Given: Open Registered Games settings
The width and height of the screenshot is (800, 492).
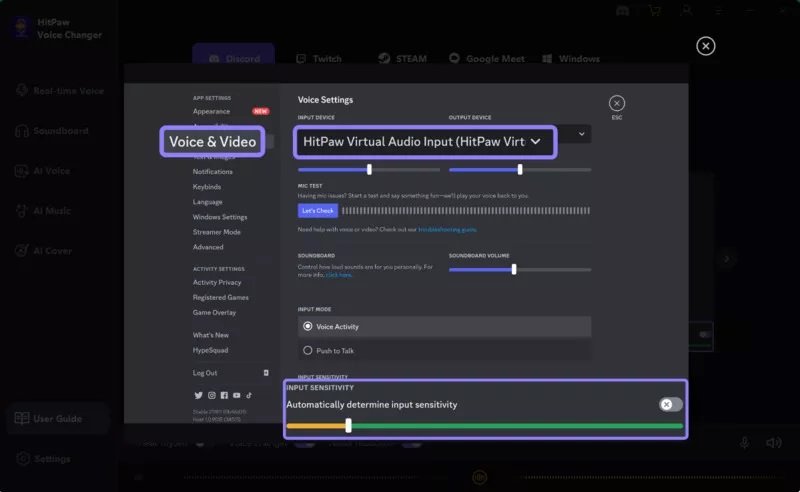Looking at the screenshot, I should pos(220,297).
